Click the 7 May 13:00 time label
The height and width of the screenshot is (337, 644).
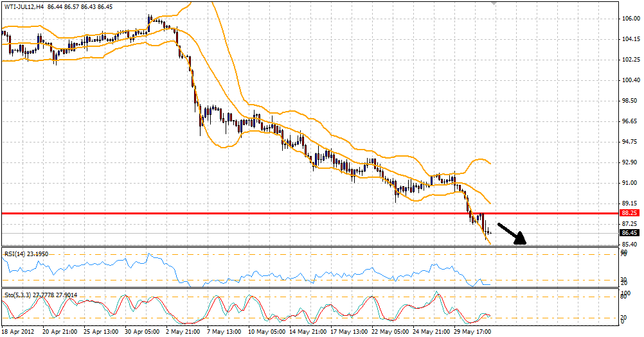tap(224, 331)
